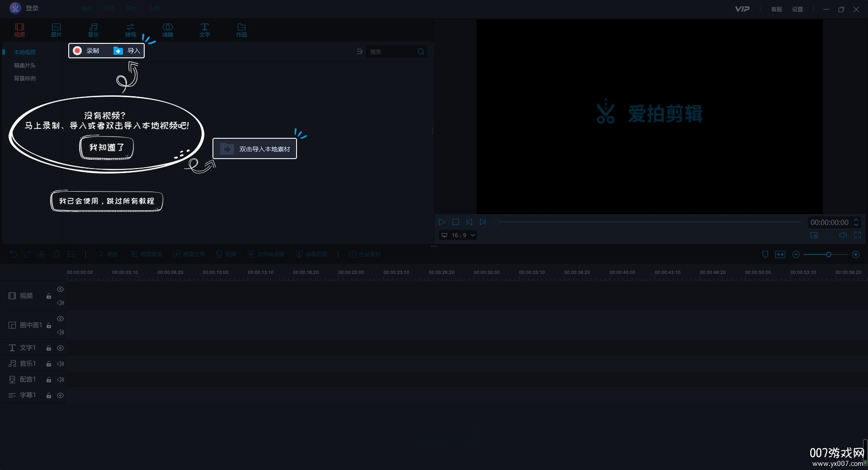This screenshot has height=470, width=868.
Task: Skip all tutorials via 我已会使用，跳过所有教程
Action: (107, 201)
